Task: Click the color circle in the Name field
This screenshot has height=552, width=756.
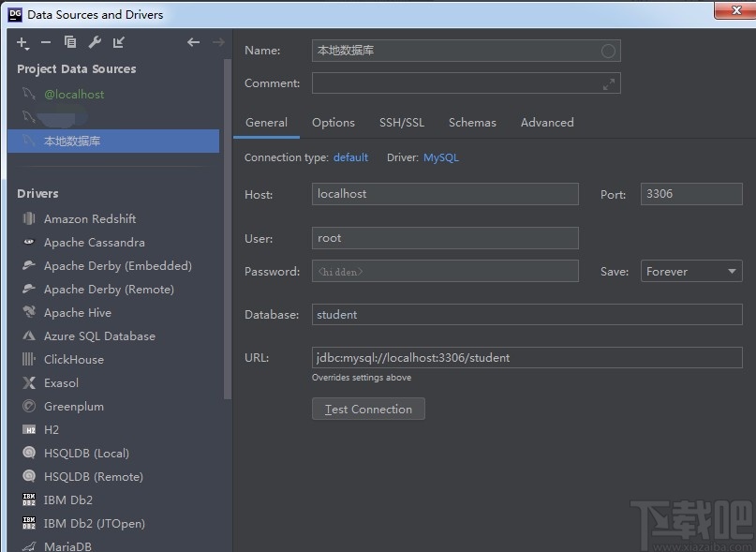Action: pos(608,51)
